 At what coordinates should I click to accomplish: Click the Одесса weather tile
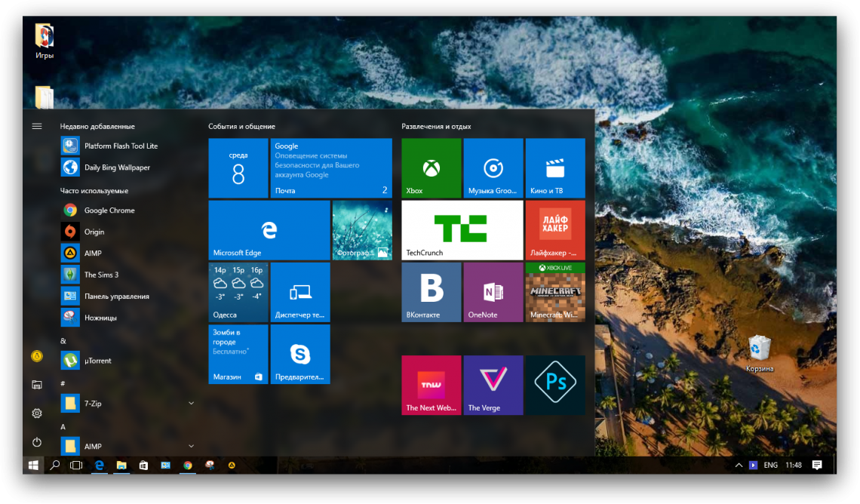(x=238, y=292)
